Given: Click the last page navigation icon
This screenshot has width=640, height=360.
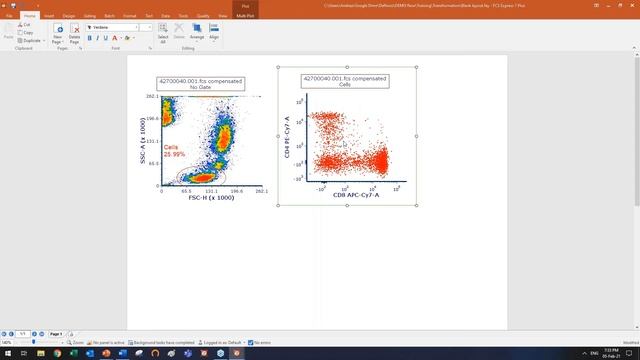Looking at the screenshot, I should point(42,334).
